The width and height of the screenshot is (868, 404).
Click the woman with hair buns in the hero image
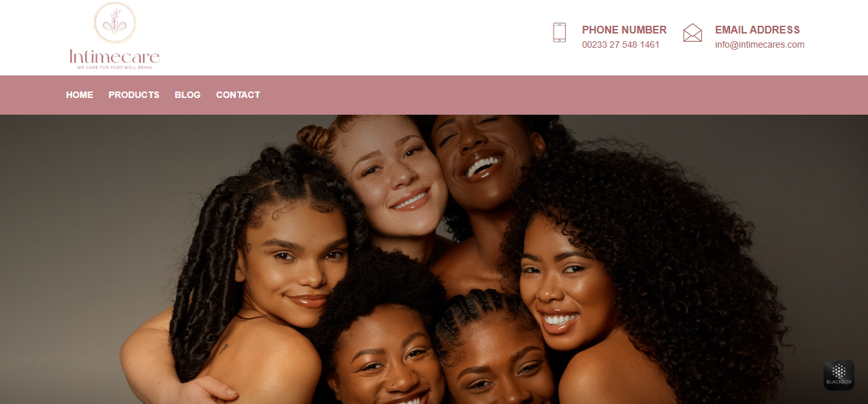387,180
